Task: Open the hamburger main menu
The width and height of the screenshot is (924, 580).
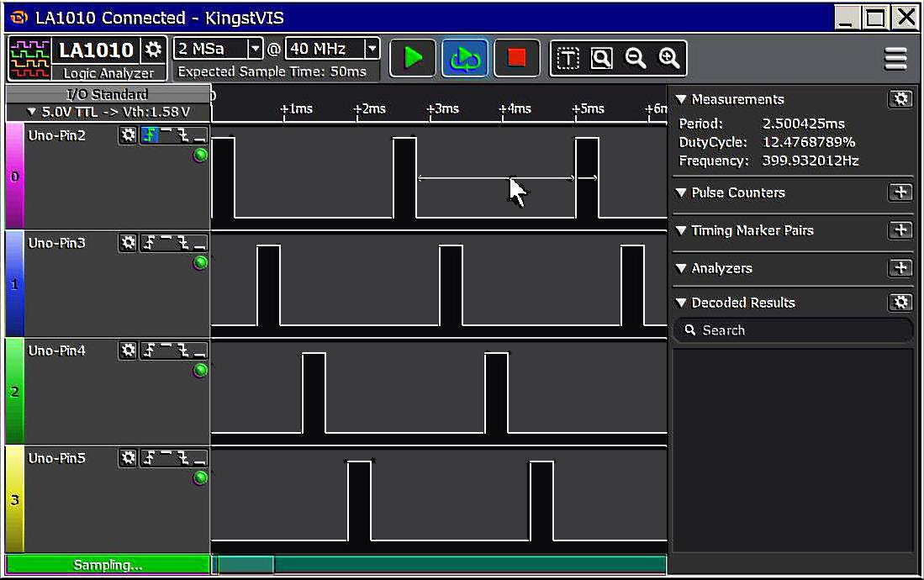Action: click(895, 59)
